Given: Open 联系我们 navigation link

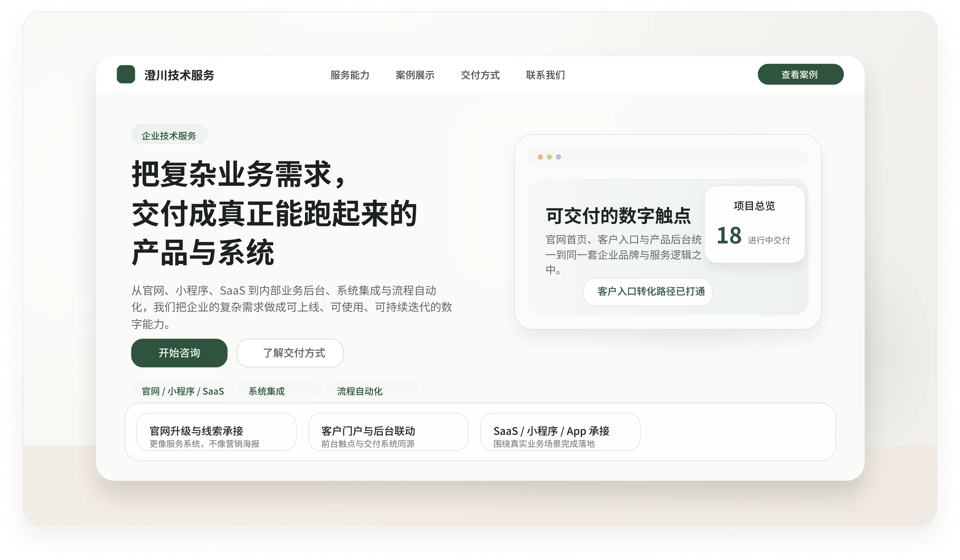Looking at the screenshot, I should (545, 75).
